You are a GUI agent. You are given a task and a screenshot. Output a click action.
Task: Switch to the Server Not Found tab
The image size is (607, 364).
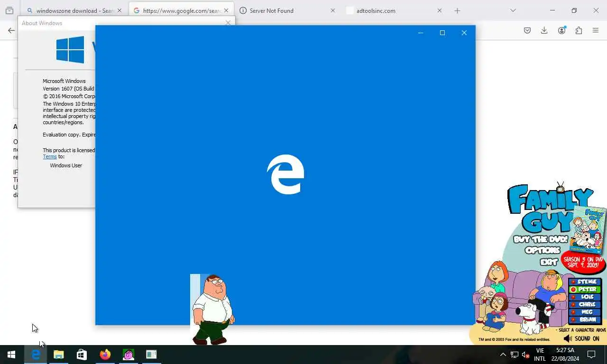click(287, 10)
